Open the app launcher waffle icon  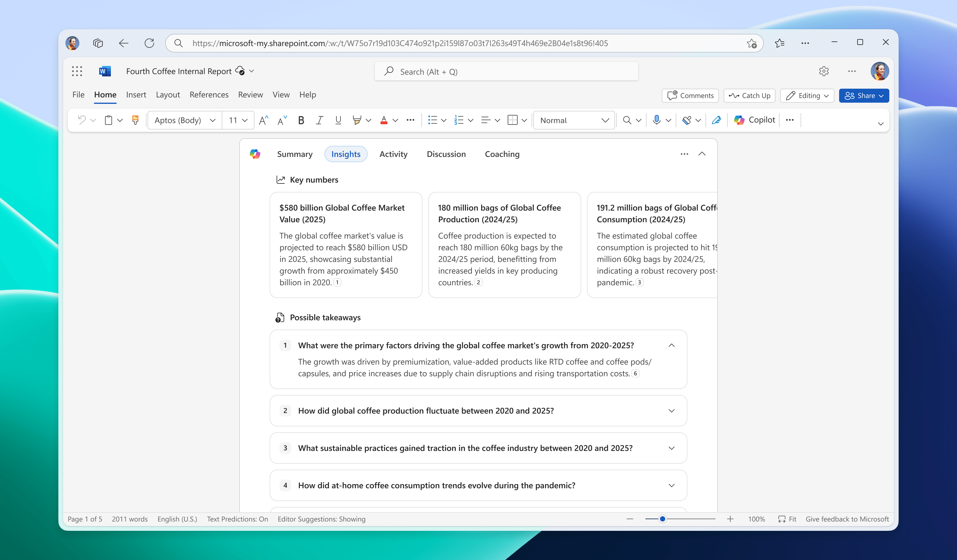point(77,71)
